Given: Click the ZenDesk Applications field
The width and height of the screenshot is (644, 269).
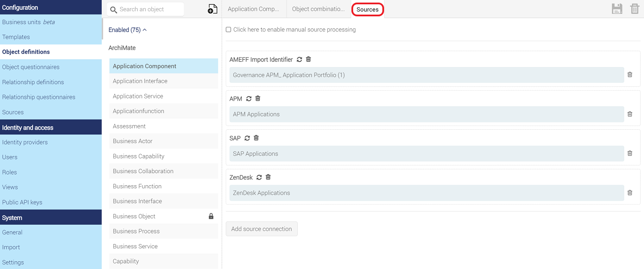Looking at the screenshot, I should click(x=427, y=193).
